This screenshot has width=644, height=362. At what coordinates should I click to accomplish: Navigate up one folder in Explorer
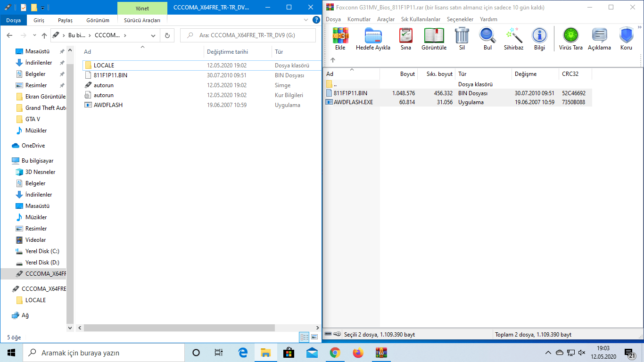point(44,35)
